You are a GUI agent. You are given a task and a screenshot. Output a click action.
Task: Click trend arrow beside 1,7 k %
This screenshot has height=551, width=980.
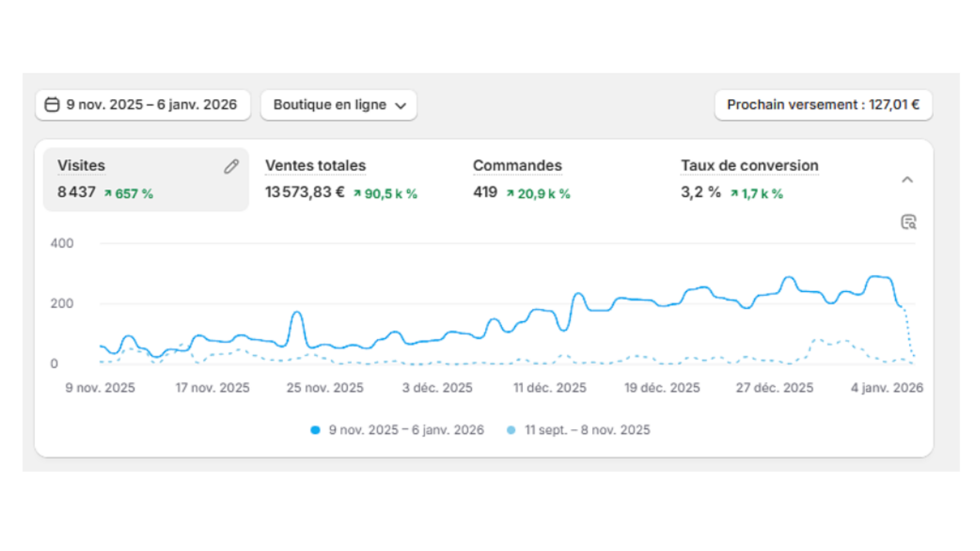734,193
